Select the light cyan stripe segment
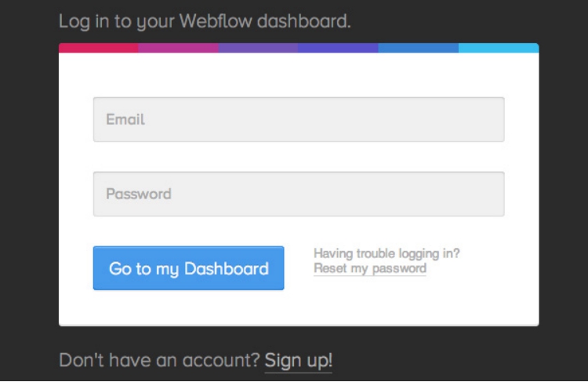 [499, 48]
